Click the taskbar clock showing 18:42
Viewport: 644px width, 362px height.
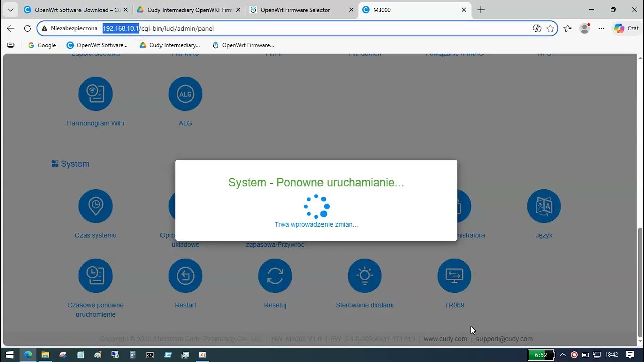pyautogui.click(x=612, y=355)
